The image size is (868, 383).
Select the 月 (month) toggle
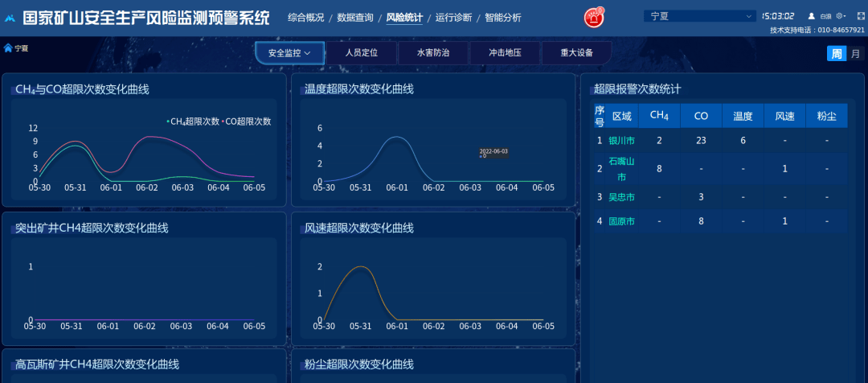[x=855, y=54]
